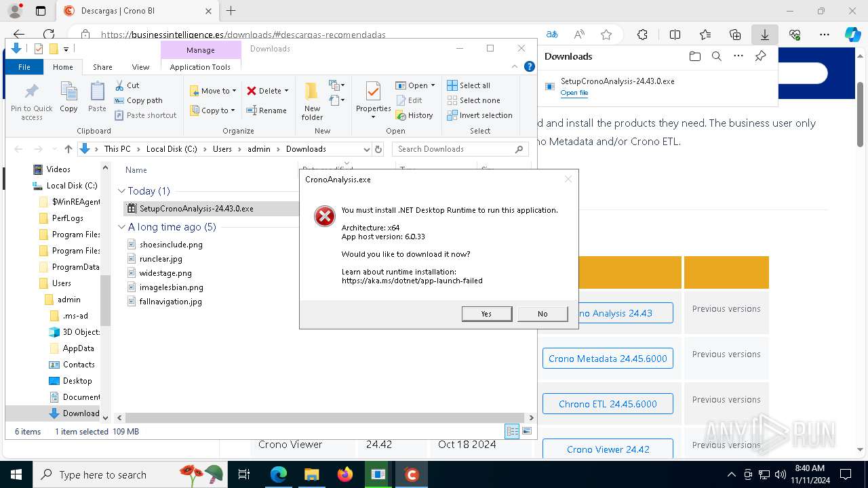This screenshot has width=868, height=488.
Task: Open the Application Tools tab
Action: coord(200,67)
